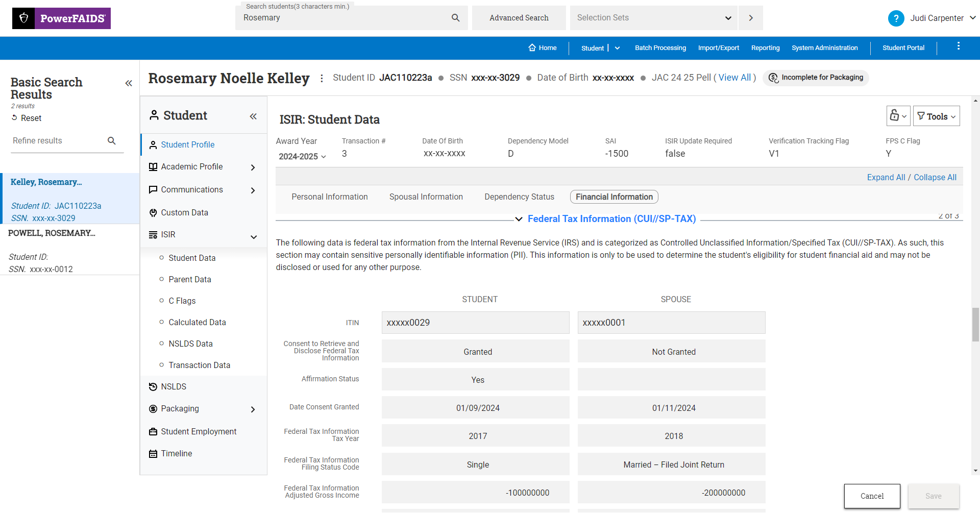Click the Collapse All link
This screenshot has height=513, width=980.
935,178
